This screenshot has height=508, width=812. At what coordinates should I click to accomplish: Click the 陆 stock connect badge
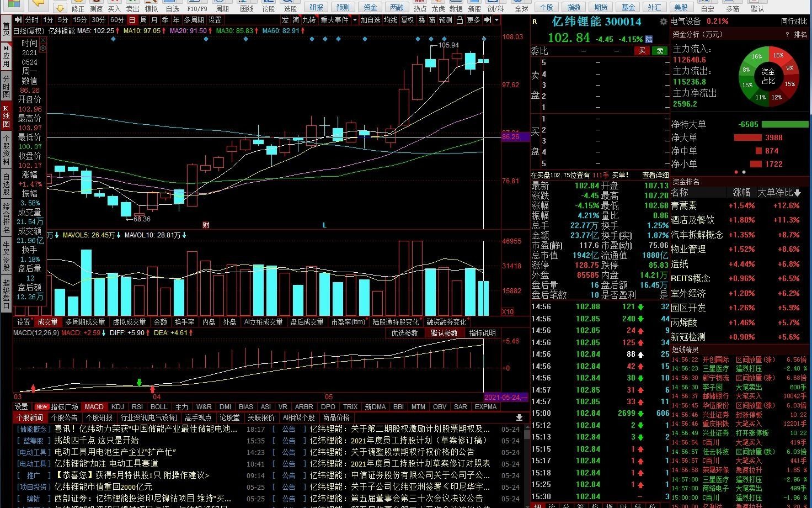[x=649, y=39]
